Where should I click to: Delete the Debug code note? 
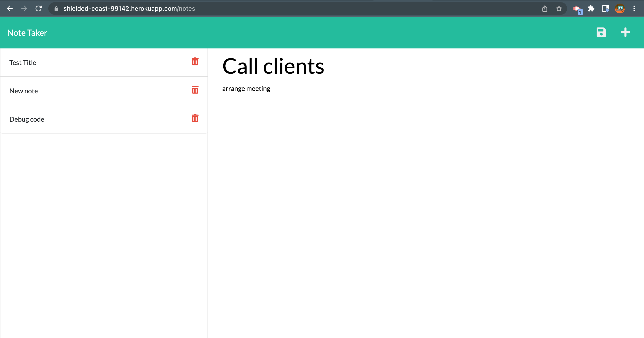pyautogui.click(x=195, y=118)
